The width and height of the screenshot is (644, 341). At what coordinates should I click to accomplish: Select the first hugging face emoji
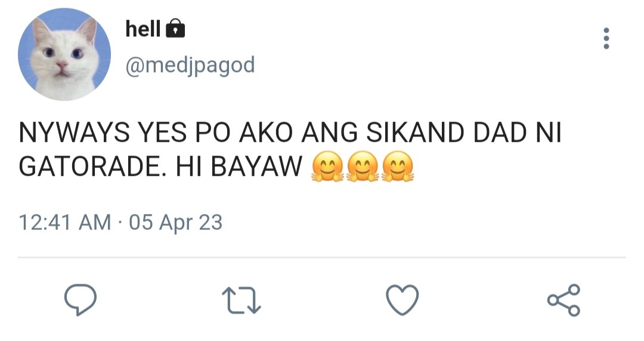[327, 166]
